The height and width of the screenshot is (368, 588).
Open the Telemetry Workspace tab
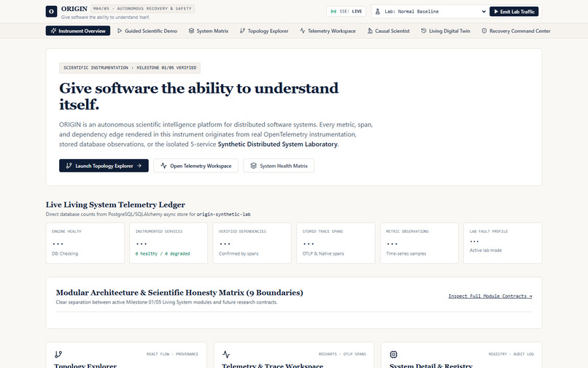pyautogui.click(x=328, y=31)
